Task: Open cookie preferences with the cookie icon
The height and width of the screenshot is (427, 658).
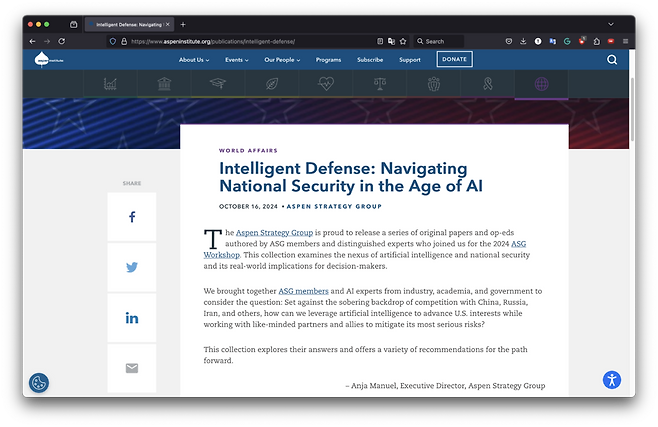Action: click(x=39, y=383)
